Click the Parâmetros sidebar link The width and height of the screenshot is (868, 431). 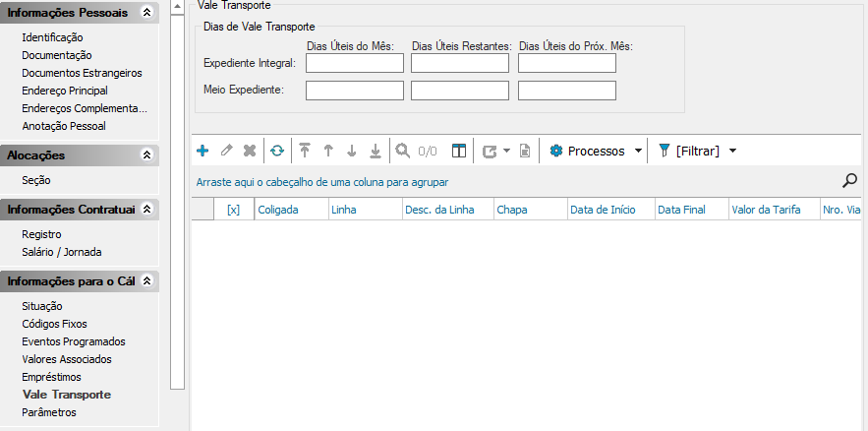[49, 412]
